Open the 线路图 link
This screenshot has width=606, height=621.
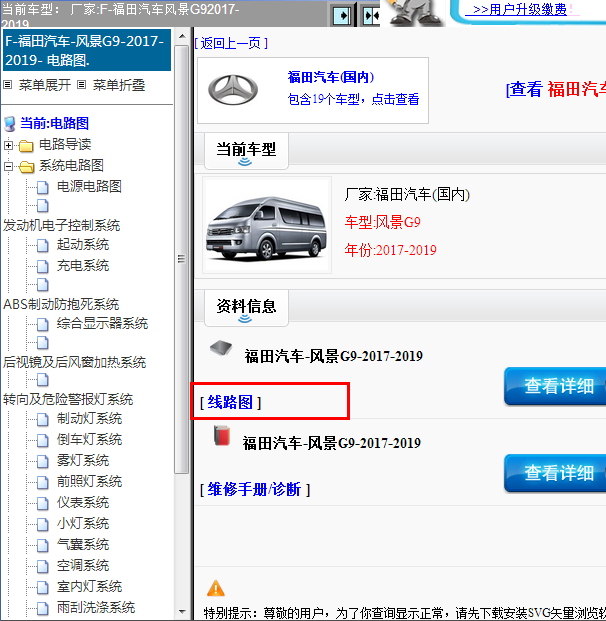(230, 402)
